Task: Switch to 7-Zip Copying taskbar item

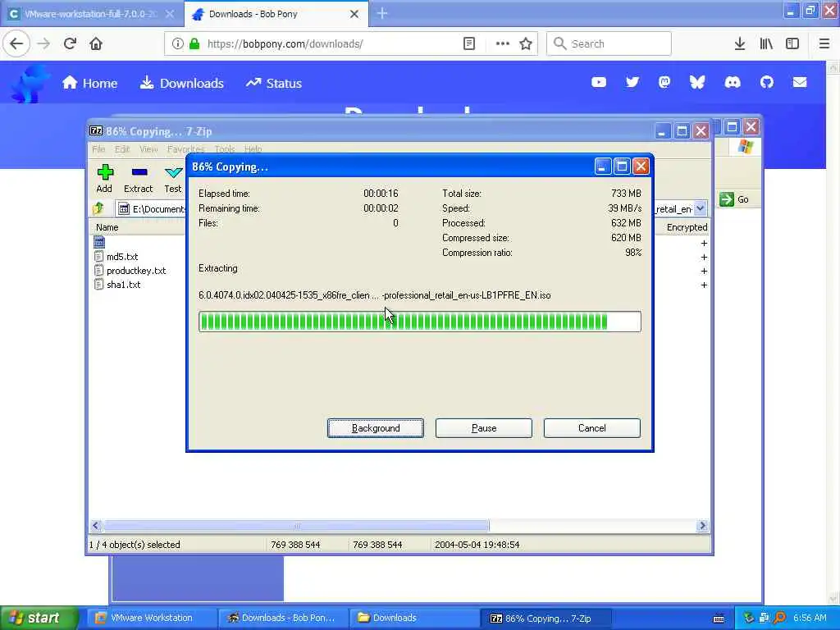Action: pos(547,619)
